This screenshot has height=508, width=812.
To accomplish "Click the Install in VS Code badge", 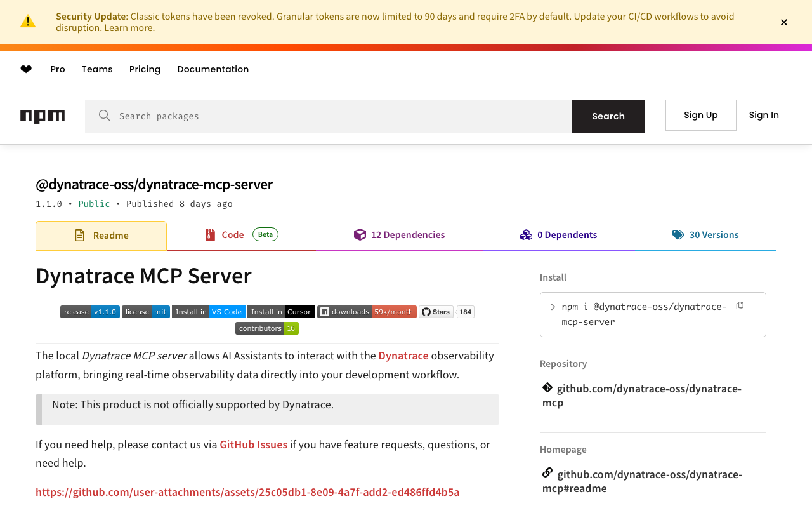I will coord(208,312).
